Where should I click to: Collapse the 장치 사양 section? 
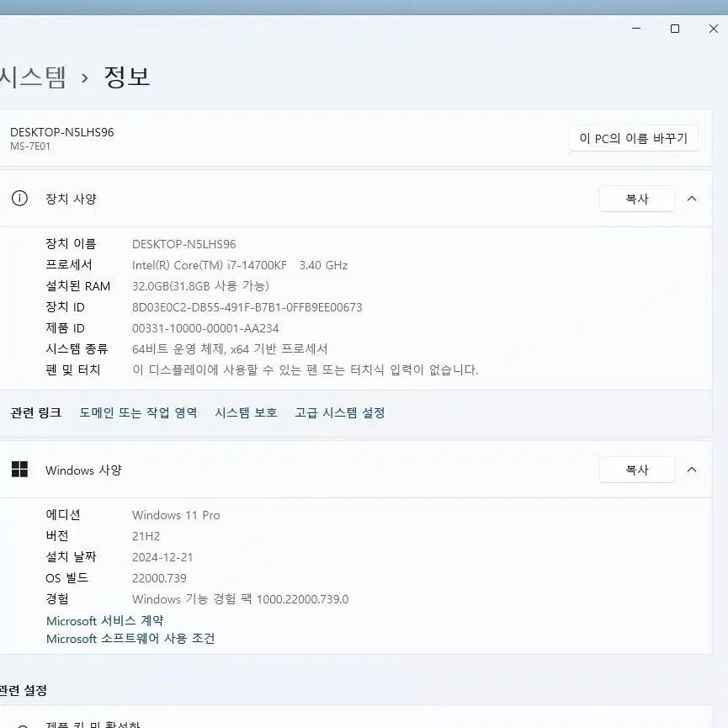click(x=692, y=199)
